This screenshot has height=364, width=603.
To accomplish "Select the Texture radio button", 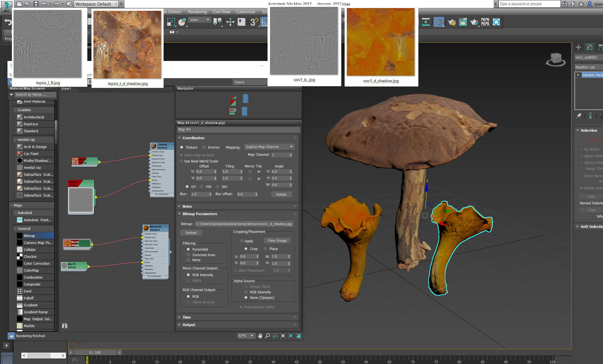I will [x=182, y=147].
